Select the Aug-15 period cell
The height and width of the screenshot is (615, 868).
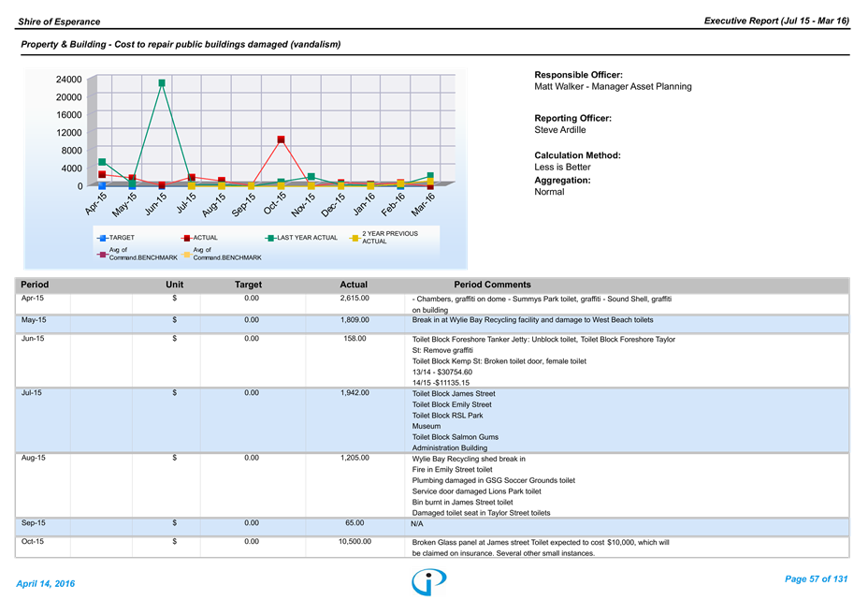click(x=34, y=458)
